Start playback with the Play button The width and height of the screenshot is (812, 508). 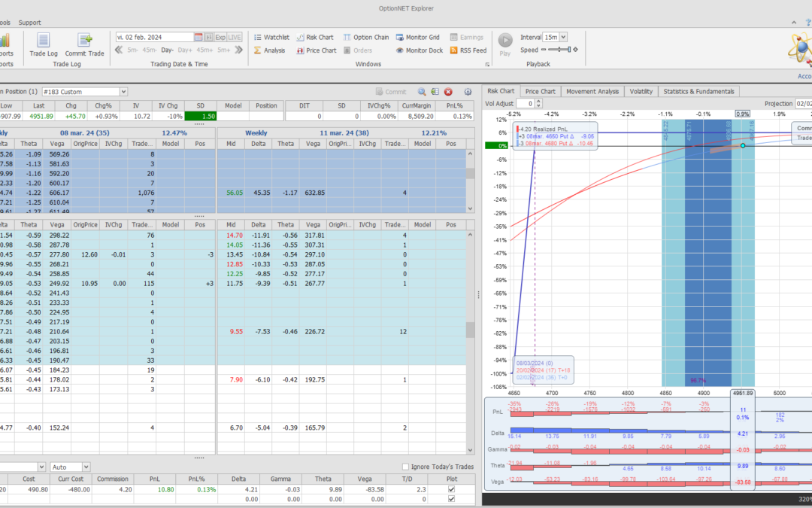coord(505,44)
